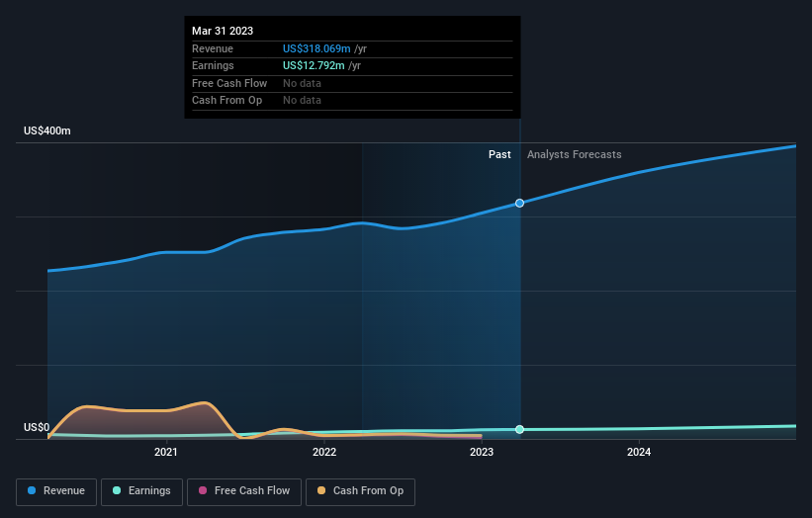The width and height of the screenshot is (812, 518).
Task: Click the Free Cash Flow row label in the tooltip
Action: point(229,83)
